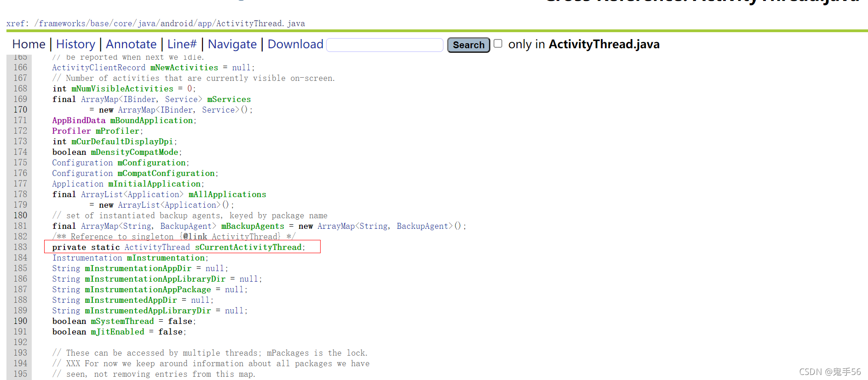868x380 pixels.
Task: Click mConfiguration symbol
Action: tap(151, 163)
